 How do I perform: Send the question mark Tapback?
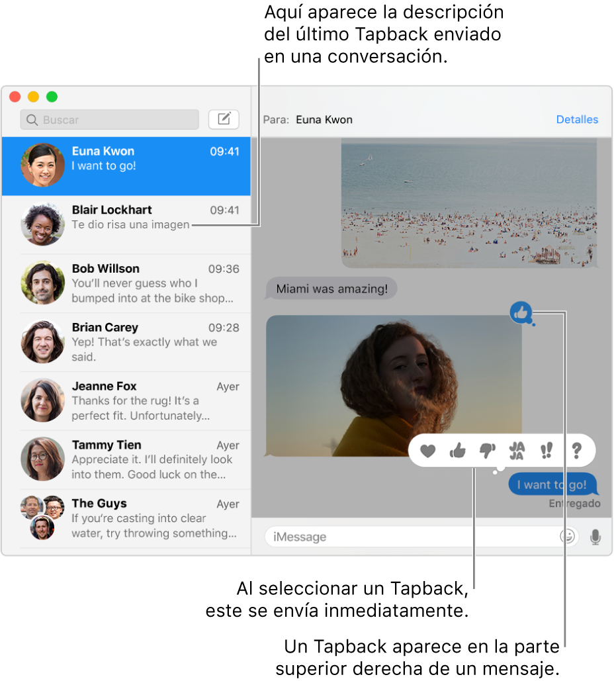(x=576, y=451)
